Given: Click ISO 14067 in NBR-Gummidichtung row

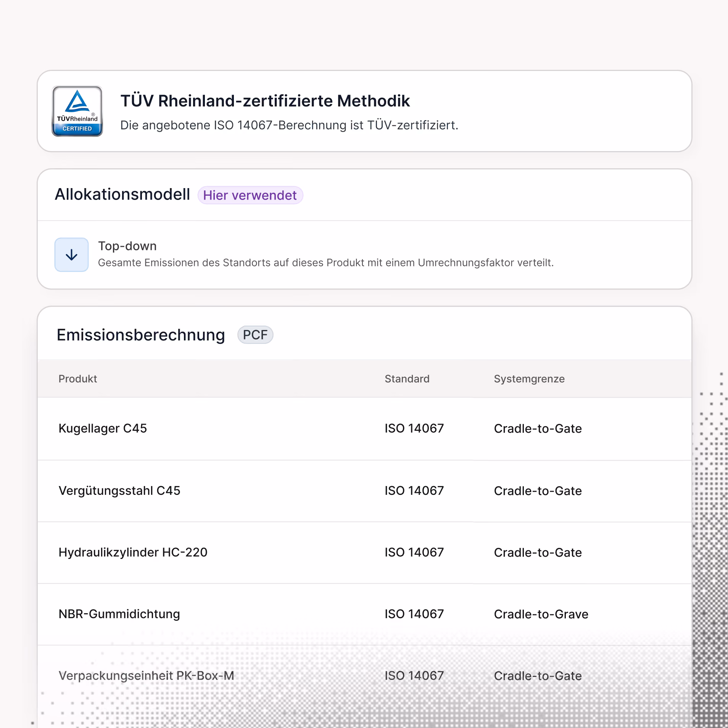Looking at the screenshot, I should tap(414, 614).
